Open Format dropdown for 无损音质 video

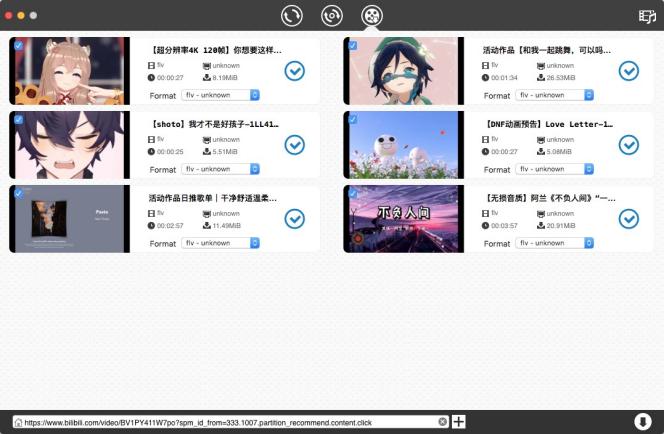[554, 243]
